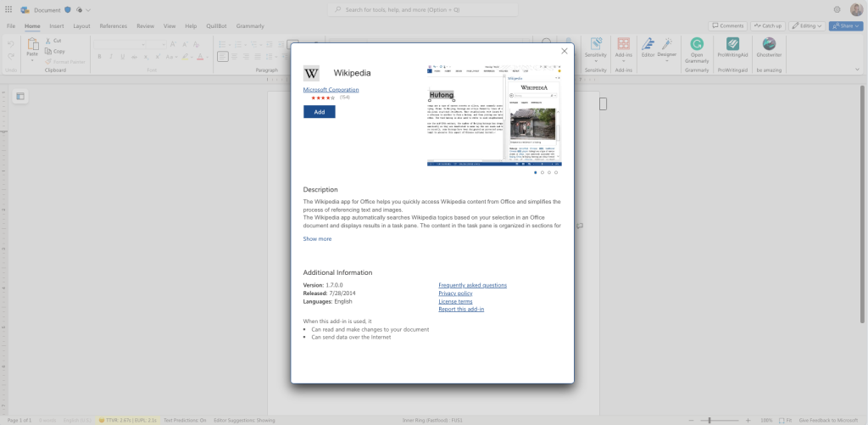The image size is (868, 425).
Task: Click the Ghostwriter add-in icon
Action: tap(769, 44)
